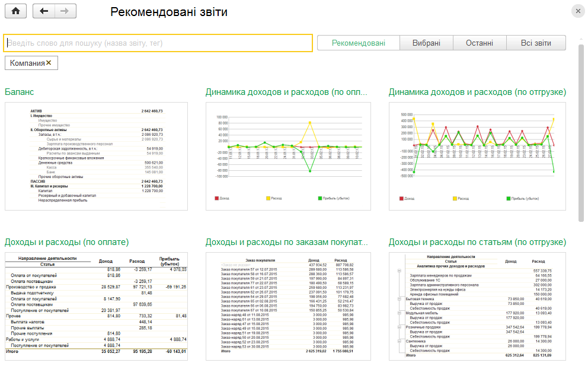Screen dimensions: 588x366
Task: Click the shipment-based income dynamics chart thumbnail
Action: point(477,156)
